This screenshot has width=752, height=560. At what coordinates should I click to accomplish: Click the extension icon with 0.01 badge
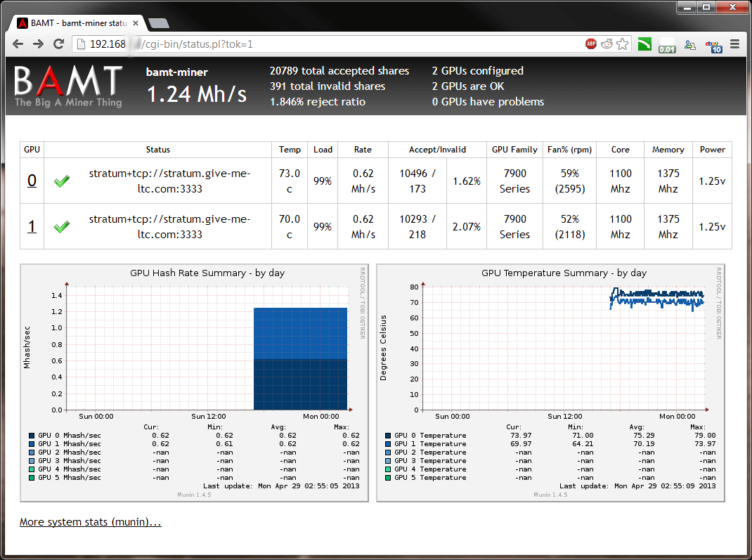(x=667, y=45)
